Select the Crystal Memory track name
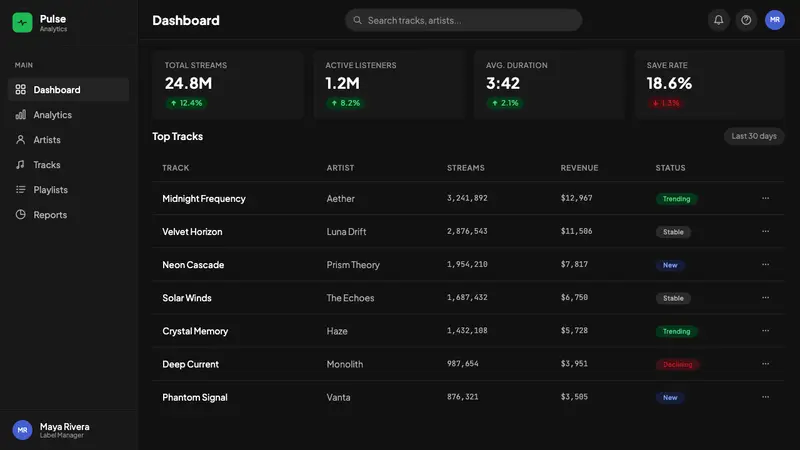Viewport: 800px width, 450px height. point(195,331)
